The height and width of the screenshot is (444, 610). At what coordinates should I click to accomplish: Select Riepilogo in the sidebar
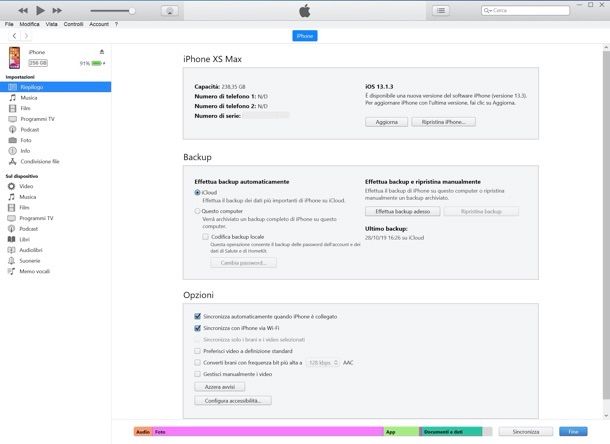(55, 87)
